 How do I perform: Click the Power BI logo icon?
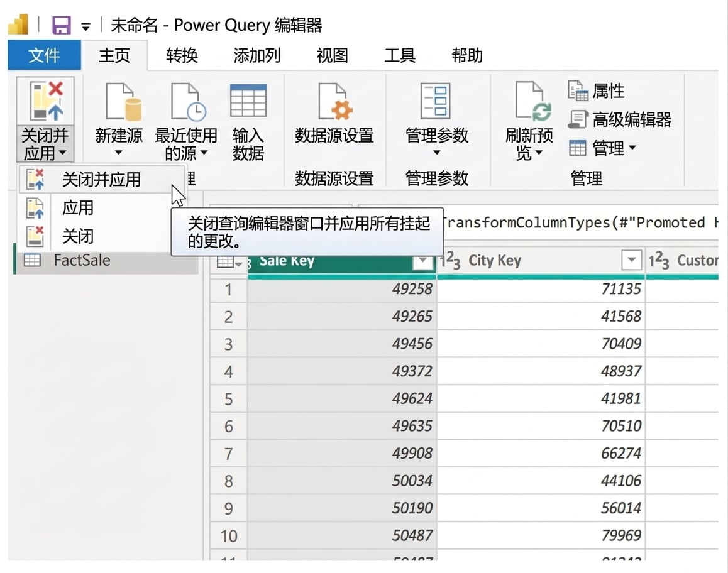[x=19, y=24]
